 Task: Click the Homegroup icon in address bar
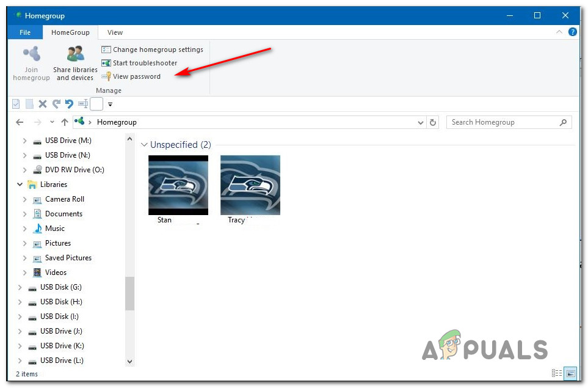[x=79, y=121]
